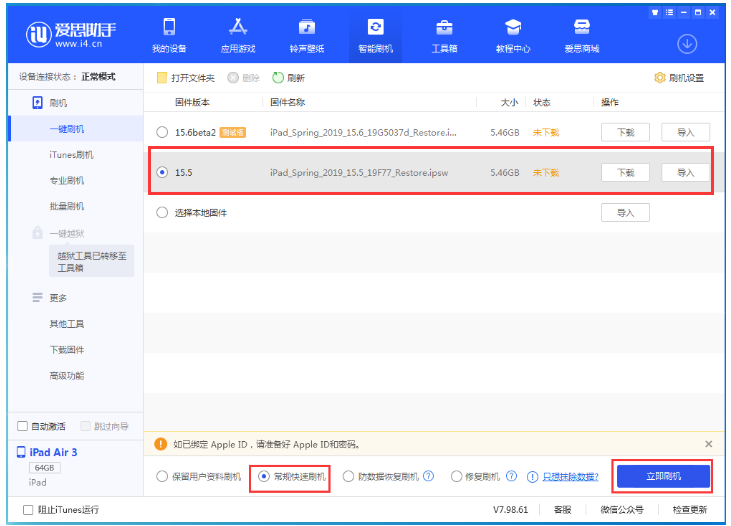
Task: Click 导入 button for 15.6beta2 firmware
Action: tap(685, 132)
